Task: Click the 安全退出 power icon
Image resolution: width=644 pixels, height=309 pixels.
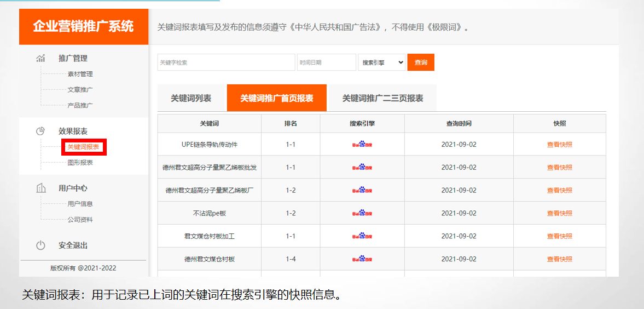Action: coord(40,245)
